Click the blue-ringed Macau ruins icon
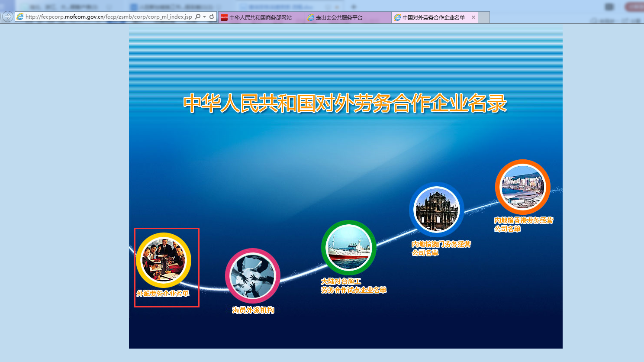The height and width of the screenshot is (362, 644). (x=436, y=210)
